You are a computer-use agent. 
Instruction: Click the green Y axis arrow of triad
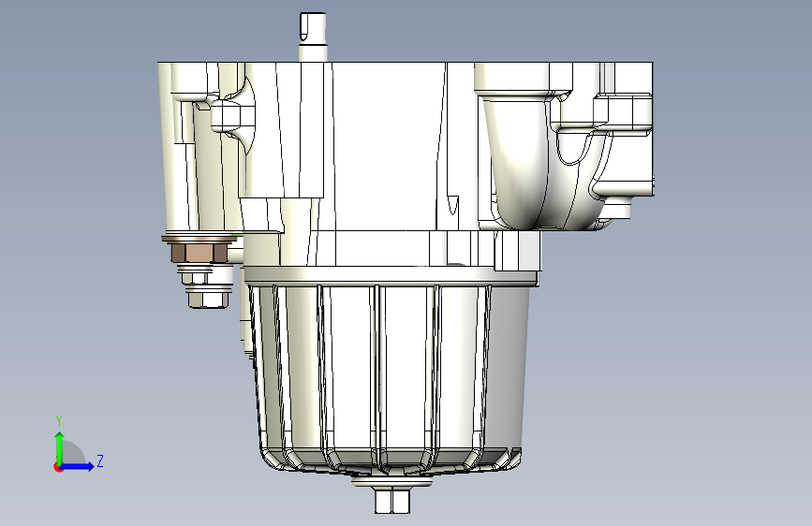click(x=60, y=448)
